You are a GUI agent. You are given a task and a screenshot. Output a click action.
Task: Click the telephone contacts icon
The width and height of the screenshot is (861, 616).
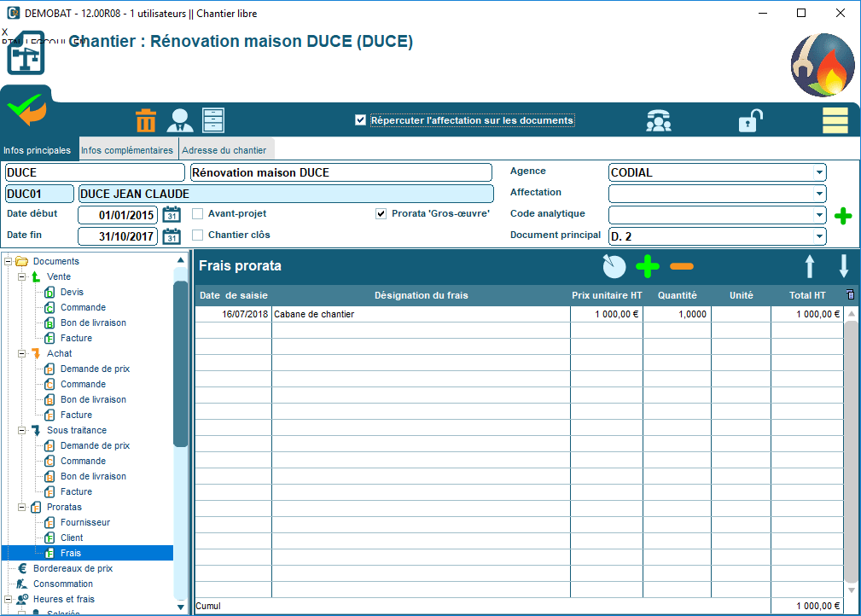point(658,121)
